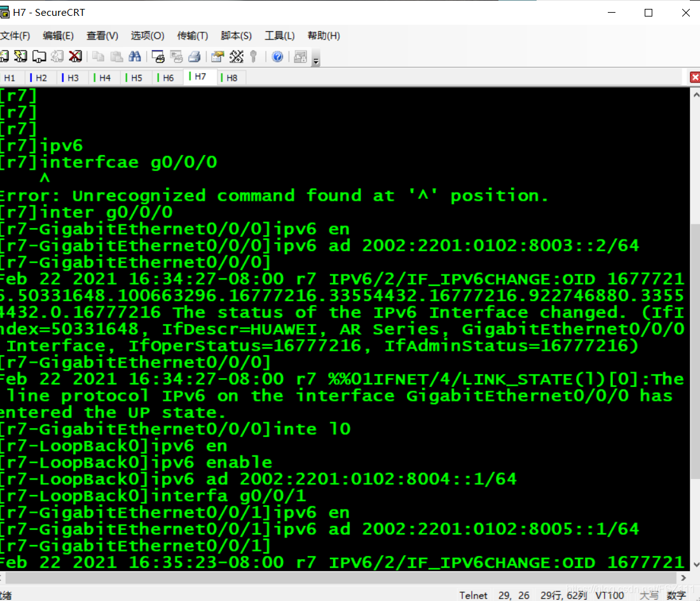This screenshot has height=601, width=700.
Task: Switch to the H6 session tab
Action: 168,78
